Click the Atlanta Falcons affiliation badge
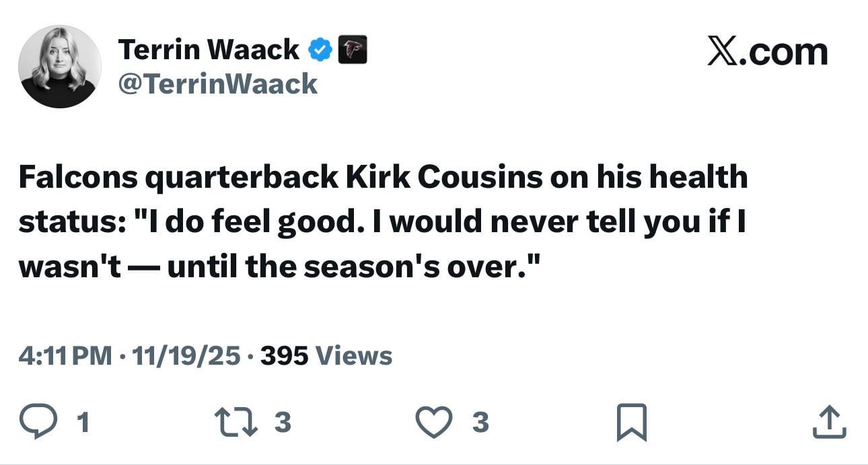The height and width of the screenshot is (465, 868). click(352, 50)
